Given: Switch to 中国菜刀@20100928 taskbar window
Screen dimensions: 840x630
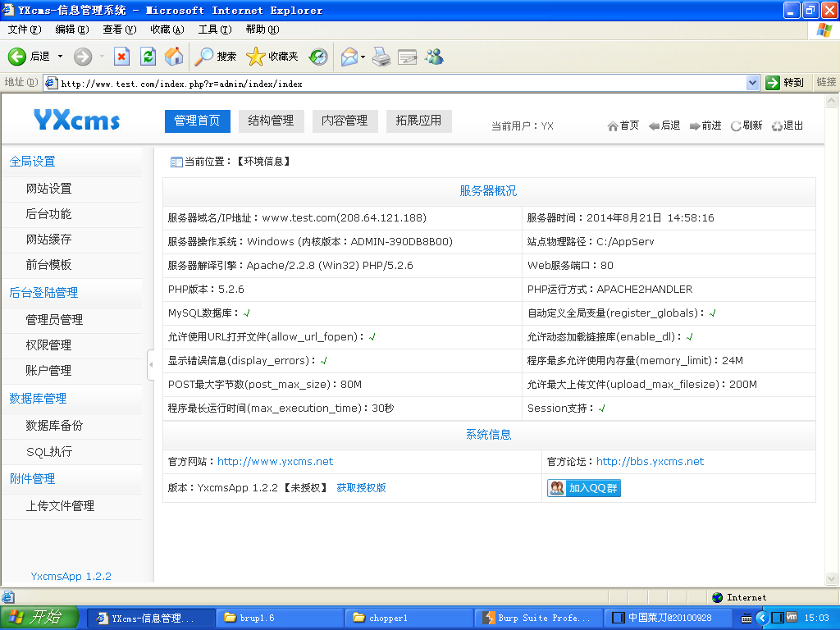Looking at the screenshot, I should [668, 619].
